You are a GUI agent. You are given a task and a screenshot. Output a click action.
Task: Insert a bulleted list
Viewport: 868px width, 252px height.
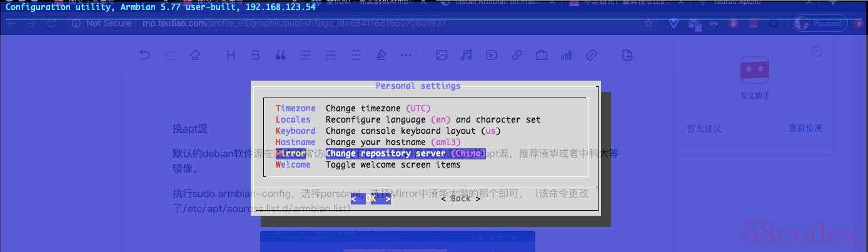pyautogui.click(x=306, y=55)
